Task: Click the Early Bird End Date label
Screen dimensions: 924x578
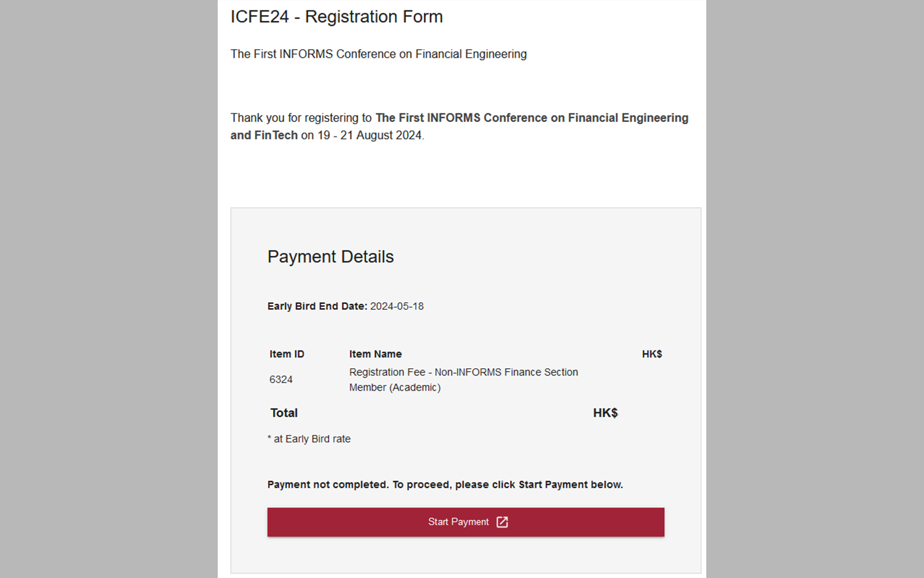Action: pos(317,306)
